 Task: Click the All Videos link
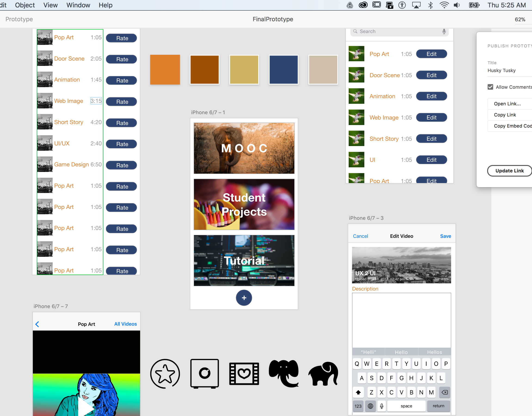point(126,324)
